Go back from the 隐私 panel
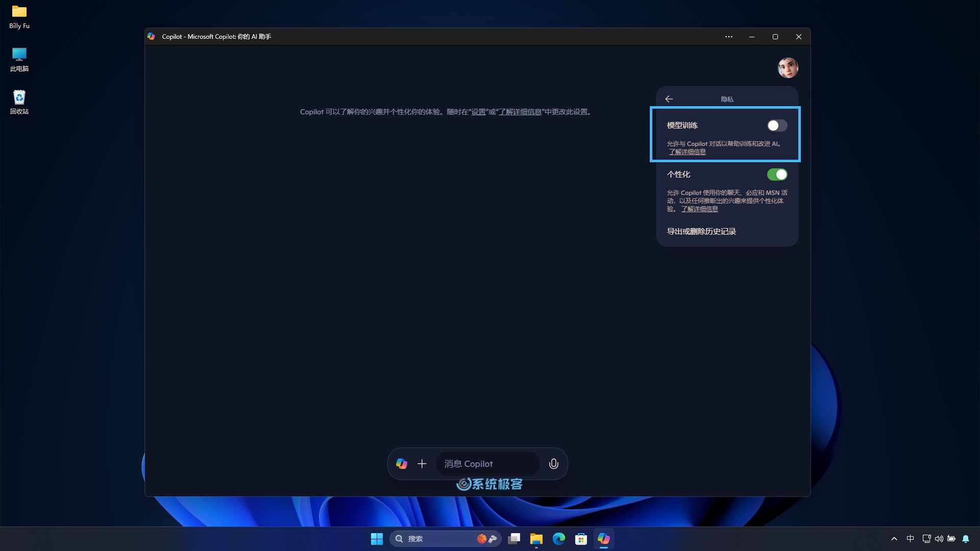 (669, 99)
